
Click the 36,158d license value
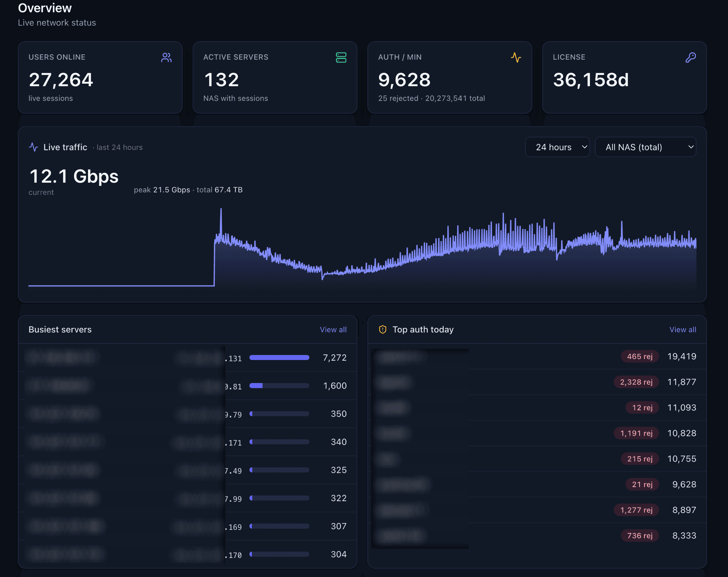[x=591, y=80]
